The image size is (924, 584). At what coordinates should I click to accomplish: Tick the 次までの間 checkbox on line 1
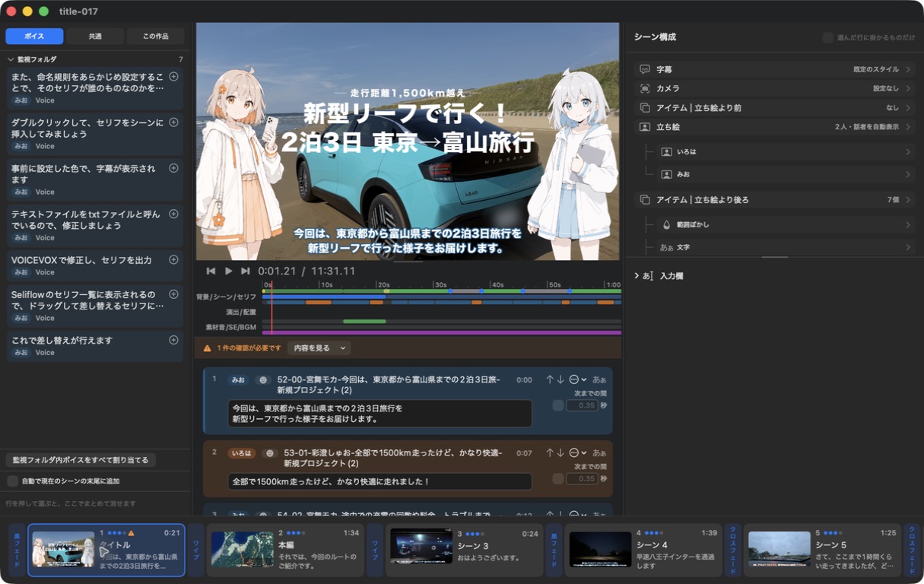(x=558, y=405)
